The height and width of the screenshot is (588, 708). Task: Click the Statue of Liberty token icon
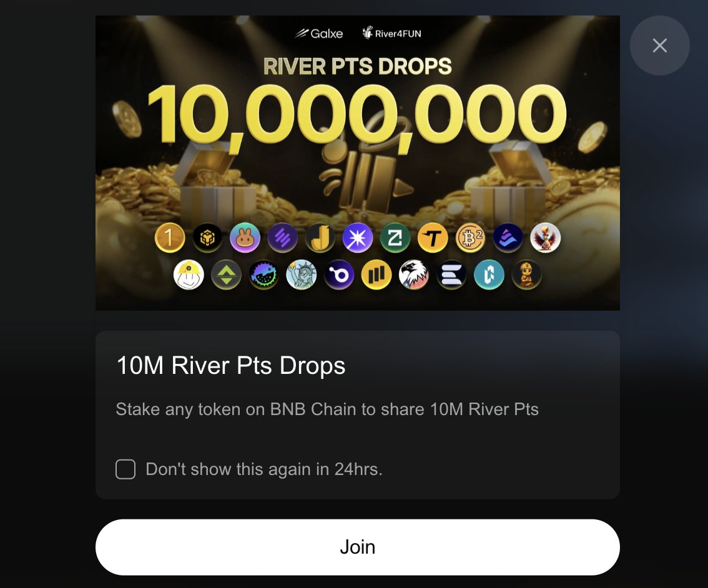(x=301, y=275)
